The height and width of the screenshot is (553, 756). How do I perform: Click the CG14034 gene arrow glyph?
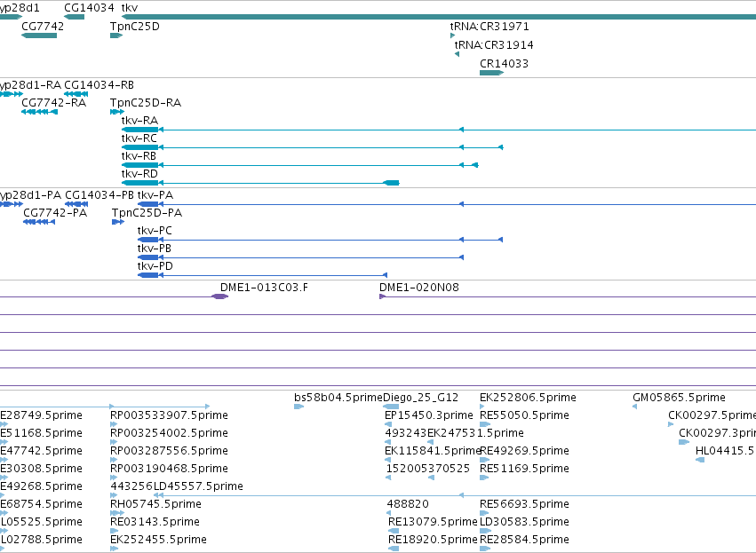tap(75, 17)
